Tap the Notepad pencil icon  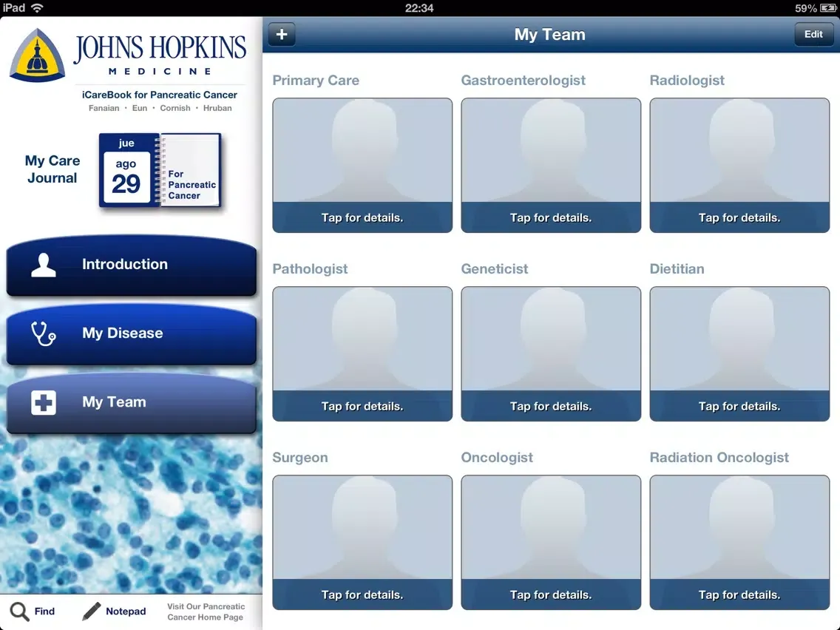point(90,612)
